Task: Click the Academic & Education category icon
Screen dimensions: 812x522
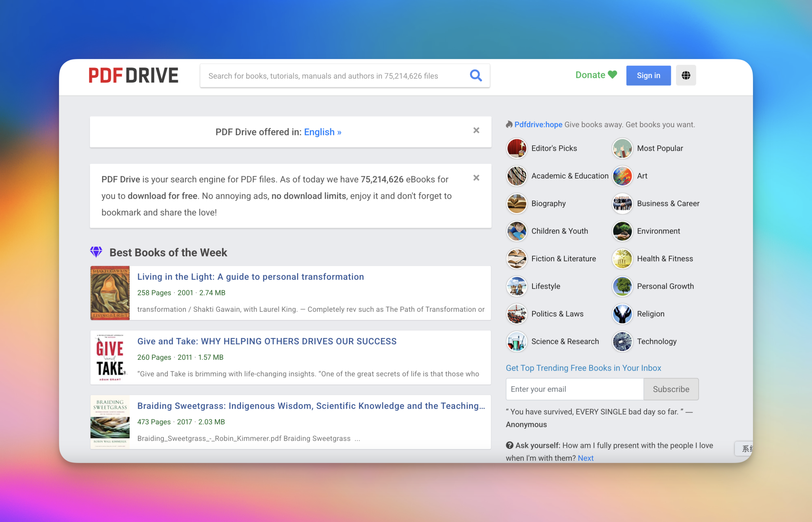Action: (517, 176)
